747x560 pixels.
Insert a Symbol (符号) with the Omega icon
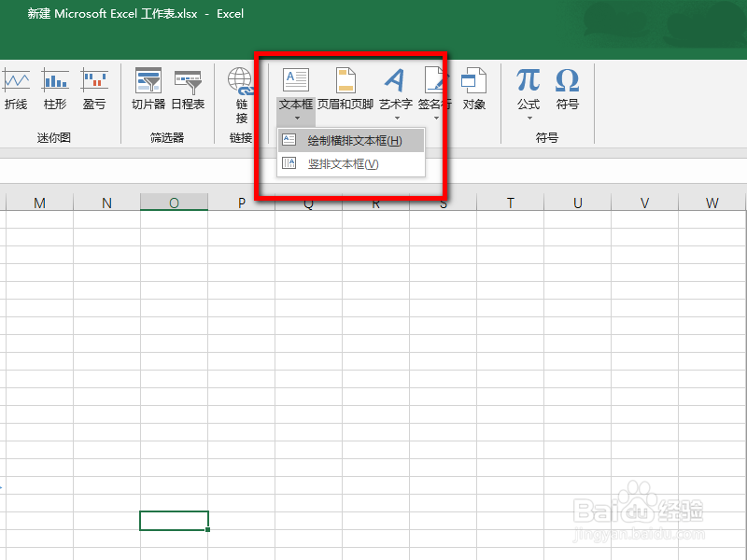coord(568,89)
